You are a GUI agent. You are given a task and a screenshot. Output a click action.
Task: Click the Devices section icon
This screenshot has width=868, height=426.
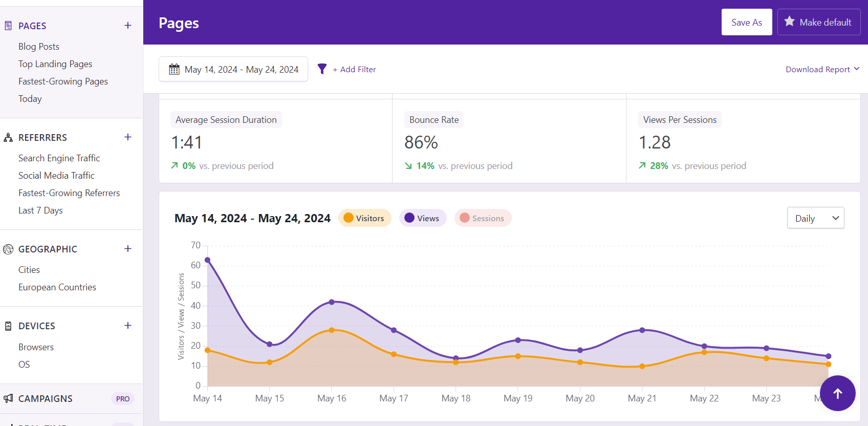pos(8,326)
